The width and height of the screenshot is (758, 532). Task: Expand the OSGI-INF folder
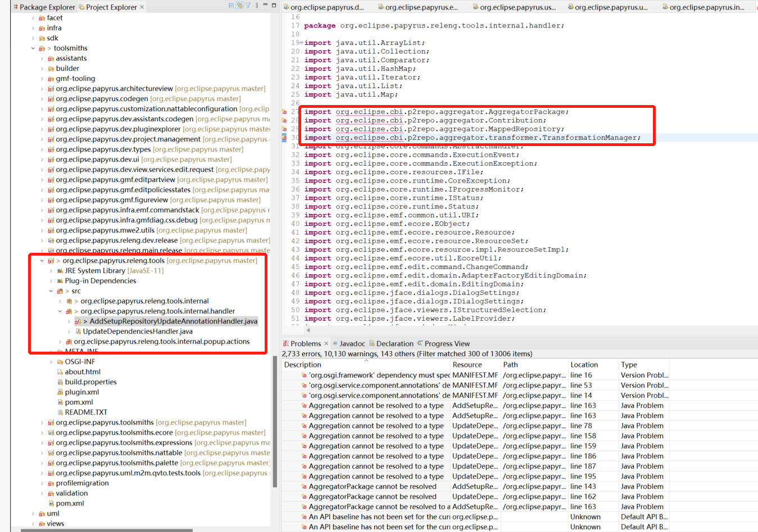point(51,362)
